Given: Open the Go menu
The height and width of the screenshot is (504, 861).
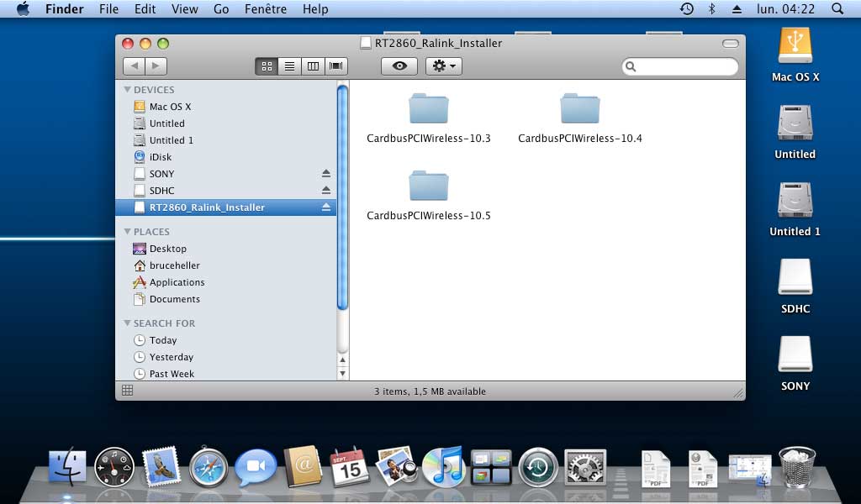Looking at the screenshot, I should click(221, 8).
